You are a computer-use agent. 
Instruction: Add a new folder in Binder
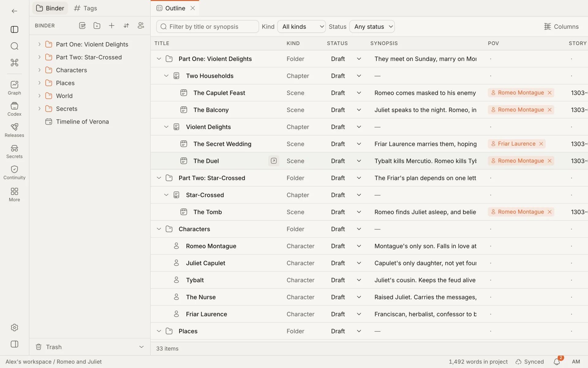(x=97, y=26)
